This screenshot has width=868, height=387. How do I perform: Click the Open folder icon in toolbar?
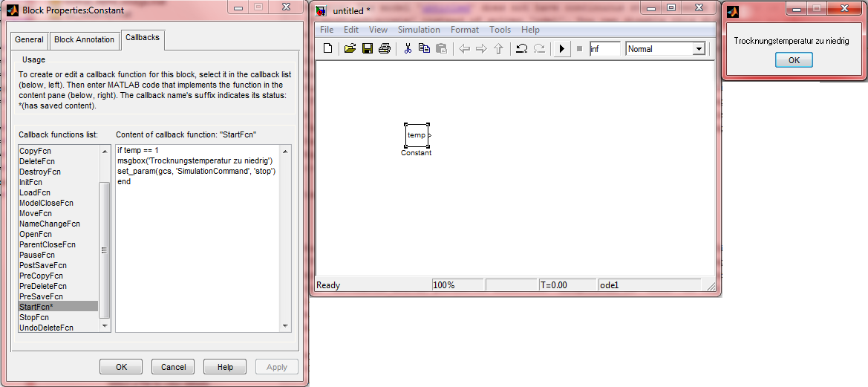pos(350,49)
